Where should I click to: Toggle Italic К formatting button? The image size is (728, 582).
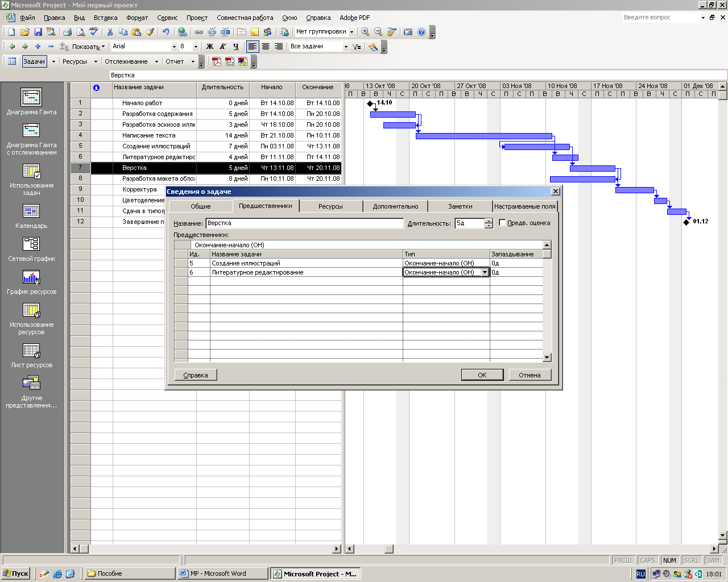223,47
